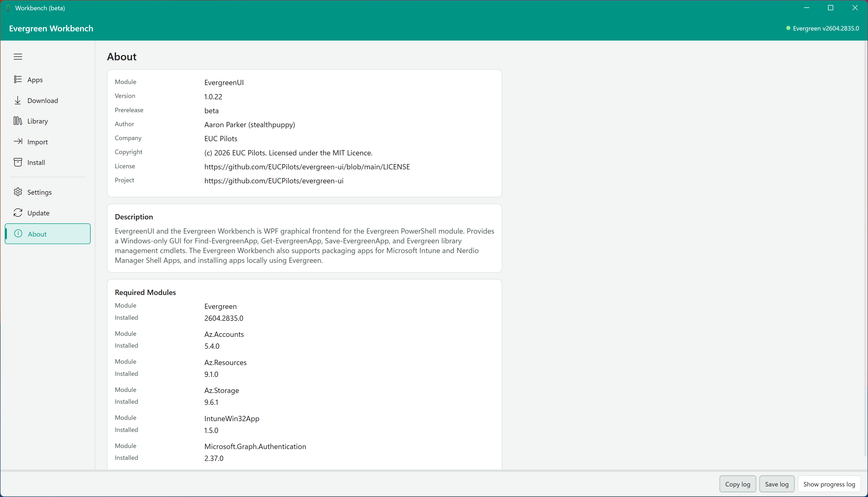Image resolution: width=868 pixels, height=497 pixels.
Task: Open the evergreen-ui project URL
Action: 274,181
